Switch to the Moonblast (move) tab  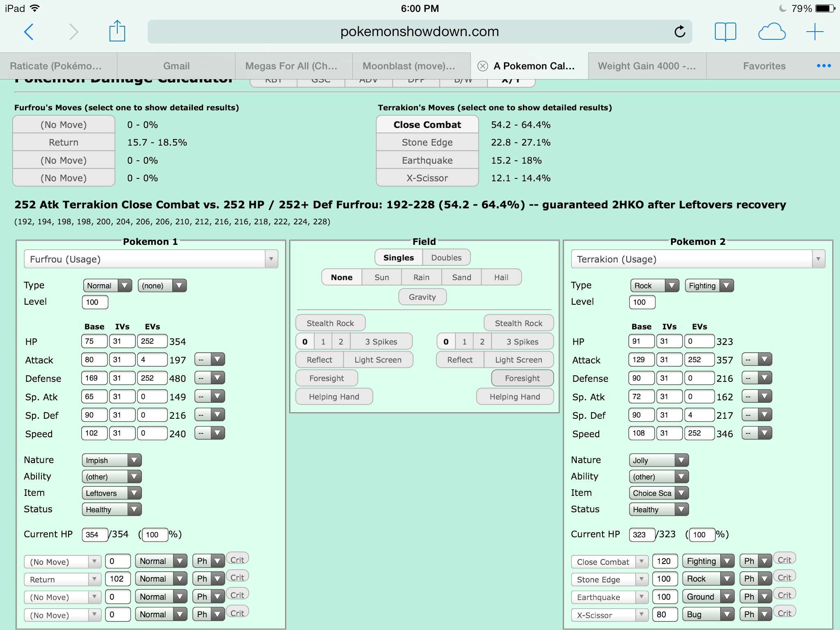point(411,66)
